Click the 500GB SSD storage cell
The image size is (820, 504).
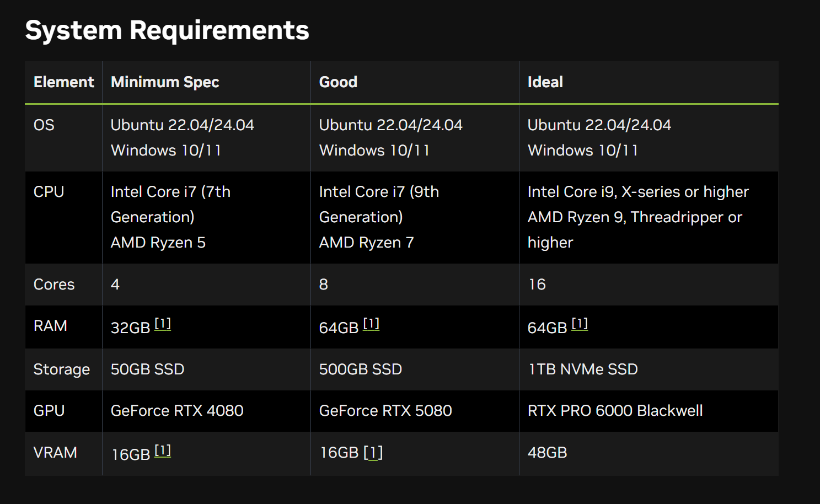pyautogui.click(x=361, y=369)
